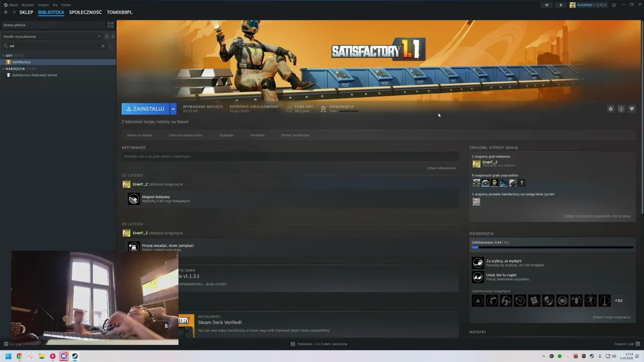Open Pomoc techniczna link
Viewport: 644px width, 362px height.
click(295, 135)
